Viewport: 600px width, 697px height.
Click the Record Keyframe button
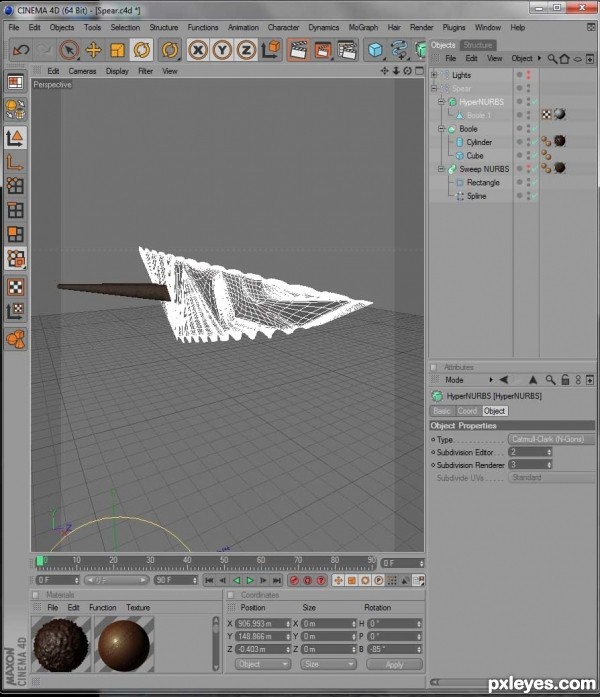[294, 580]
